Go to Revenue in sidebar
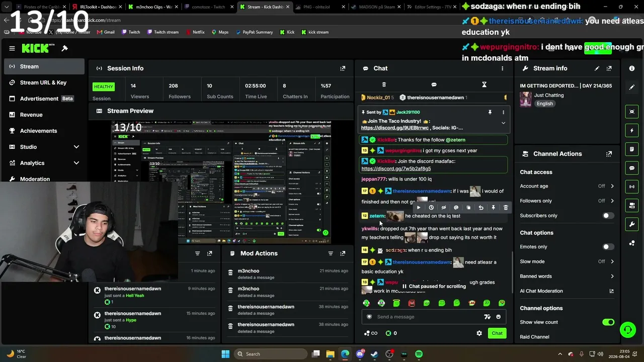 (x=44, y=115)
